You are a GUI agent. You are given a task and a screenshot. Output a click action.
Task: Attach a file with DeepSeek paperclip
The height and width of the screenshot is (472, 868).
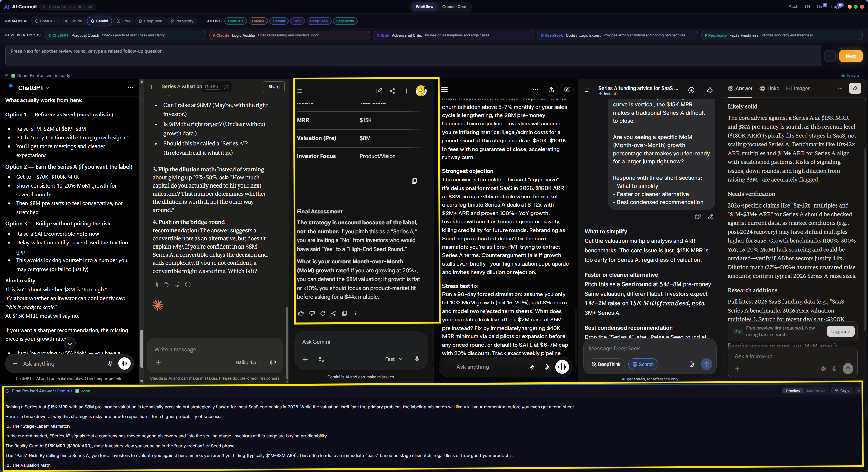(692, 364)
